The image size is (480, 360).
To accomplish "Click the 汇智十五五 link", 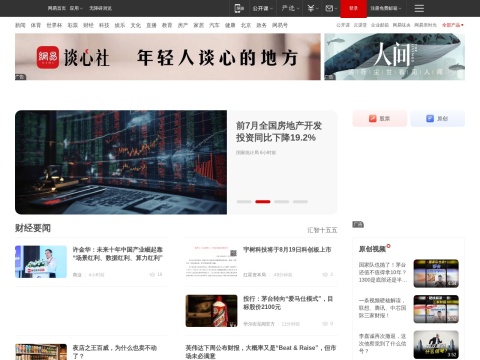I will click(x=322, y=230).
